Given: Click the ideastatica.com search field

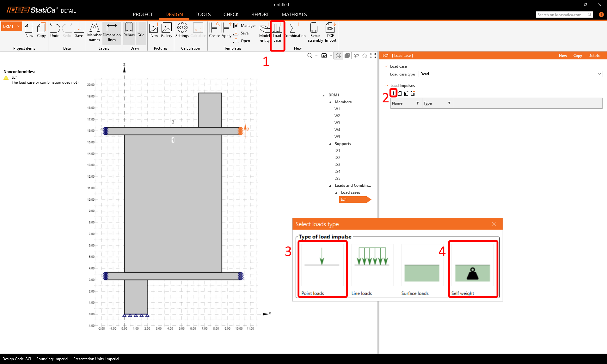Looking at the screenshot, I should click(561, 15).
